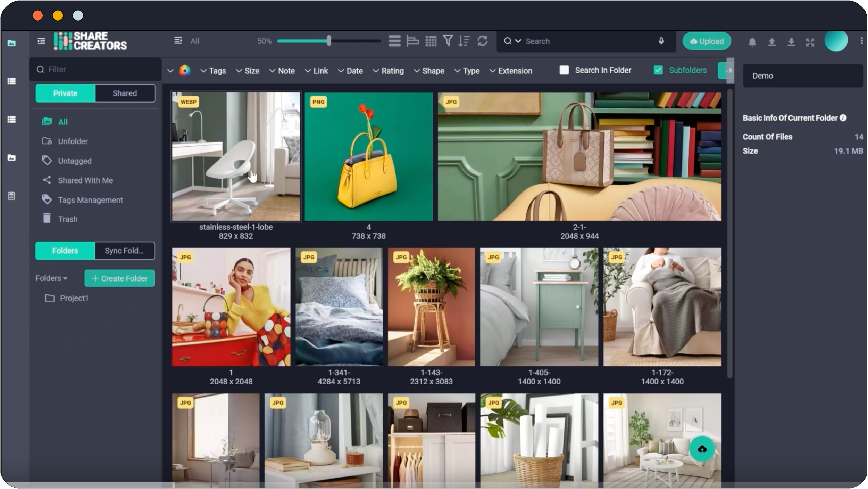Switch to the Sync Folders tab
Viewport: 868px width, 489px height.
124,251
